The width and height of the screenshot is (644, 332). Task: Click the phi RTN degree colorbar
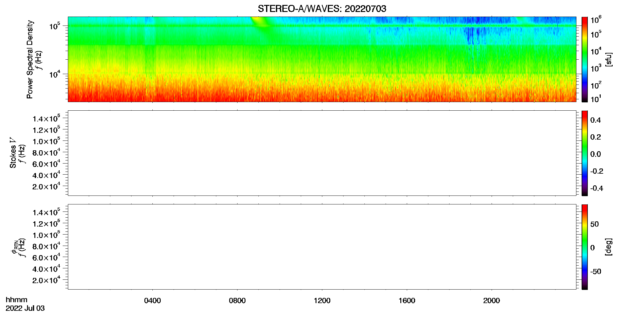(x=585, y=247)
